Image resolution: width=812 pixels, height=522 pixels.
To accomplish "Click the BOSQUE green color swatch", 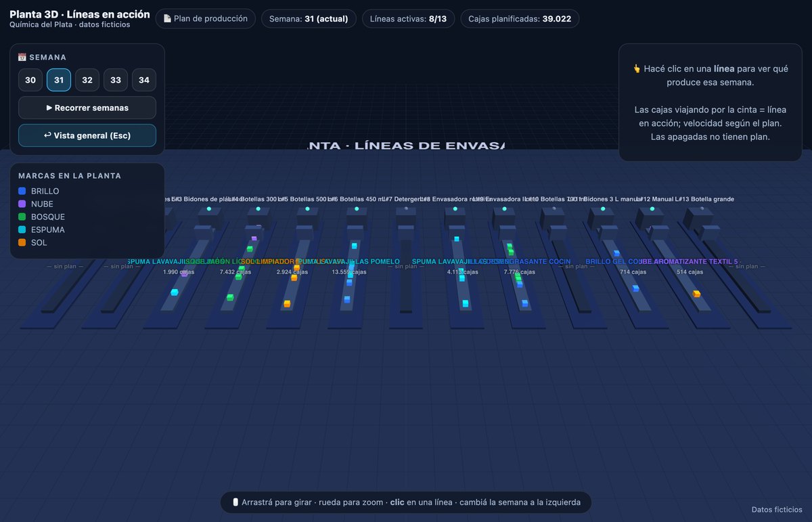I will pyautogui.click(x=22, y=217).
